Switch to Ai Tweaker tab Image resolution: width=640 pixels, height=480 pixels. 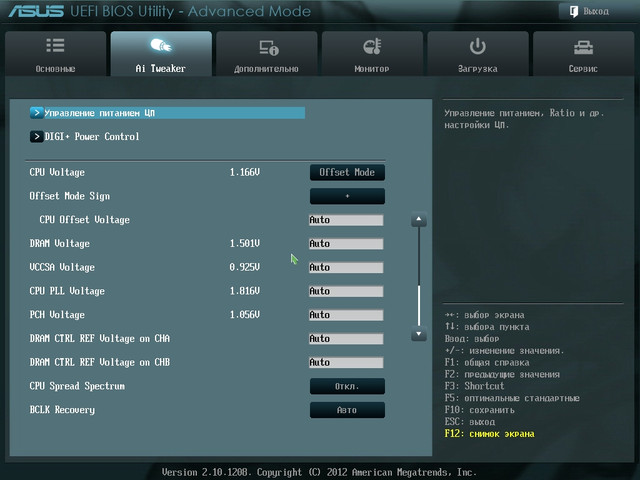coord(161,53)
